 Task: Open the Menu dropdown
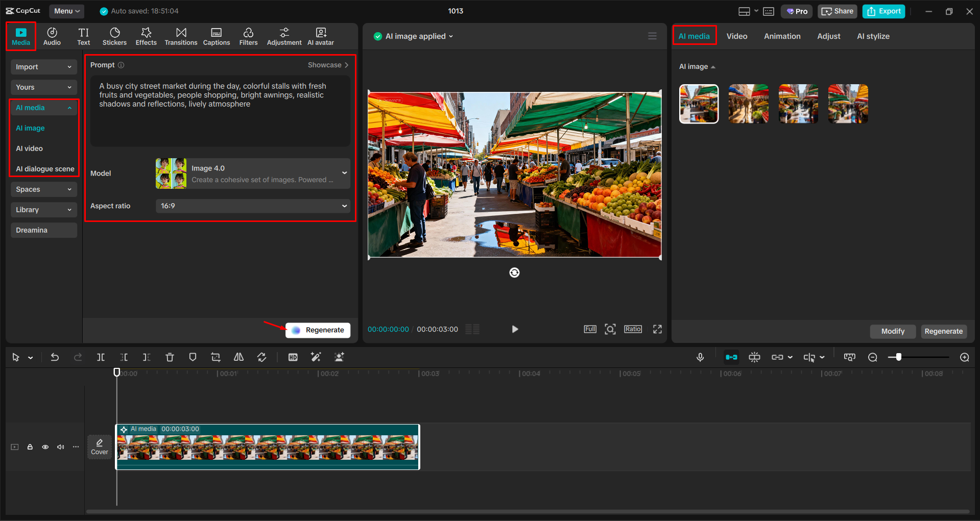66,11
